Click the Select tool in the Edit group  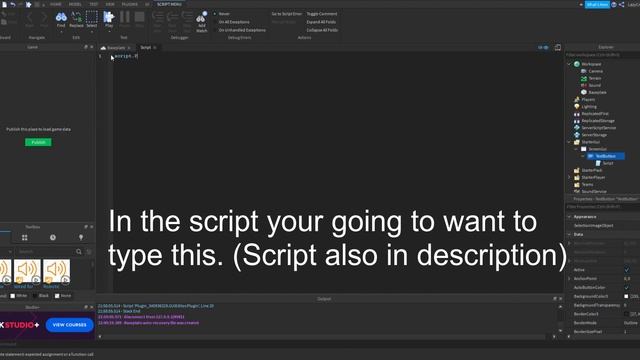(92, 20)
